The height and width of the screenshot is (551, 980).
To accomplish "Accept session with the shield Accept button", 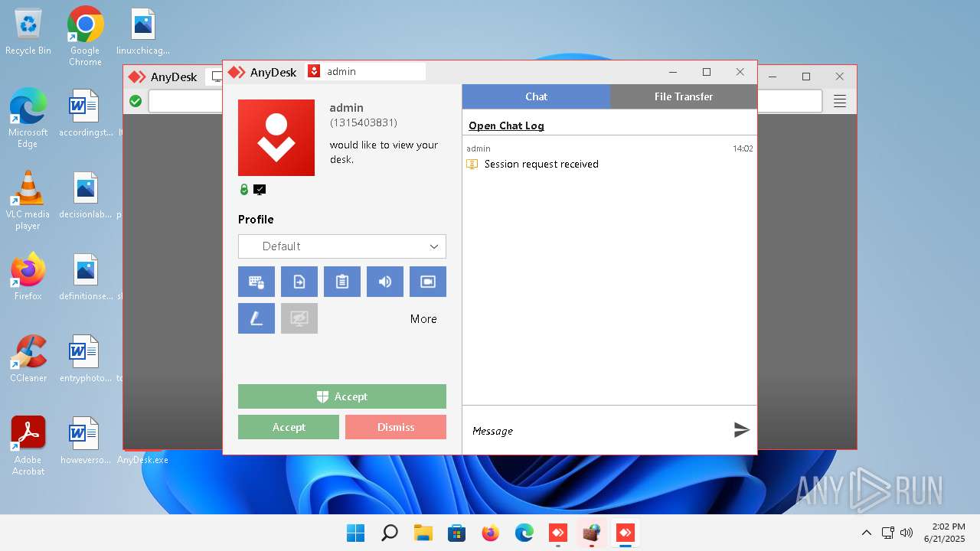I will pyautogui.click(x=342, y=396).
